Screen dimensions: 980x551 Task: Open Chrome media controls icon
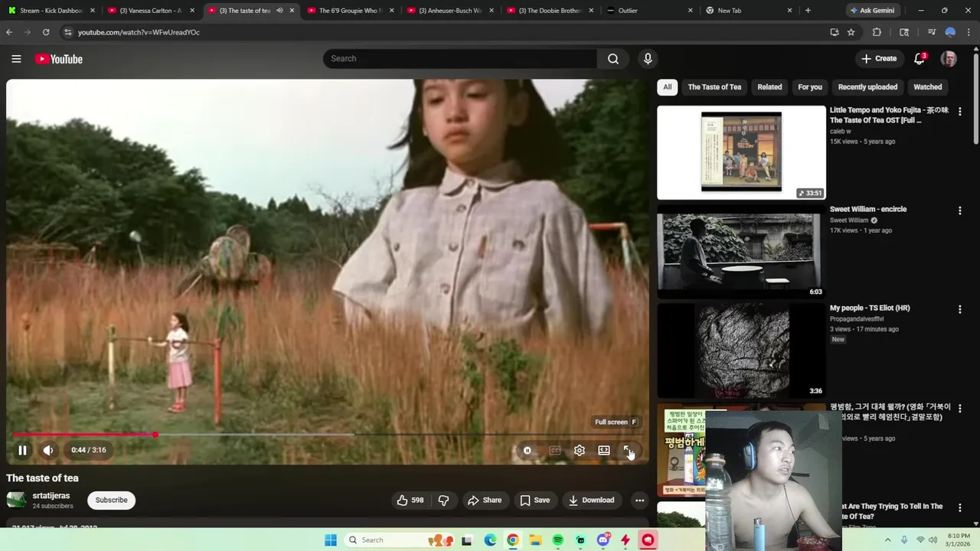click(x=931, y=32)
